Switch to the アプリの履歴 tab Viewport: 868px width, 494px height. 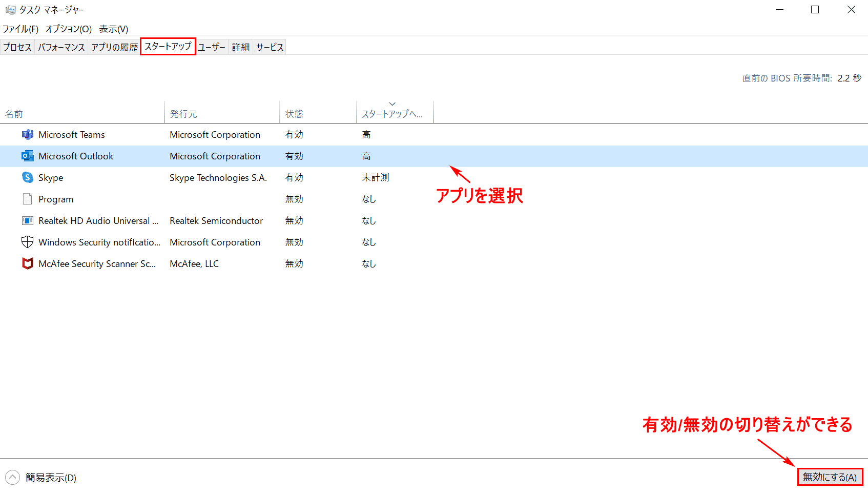tap(114, 47)
